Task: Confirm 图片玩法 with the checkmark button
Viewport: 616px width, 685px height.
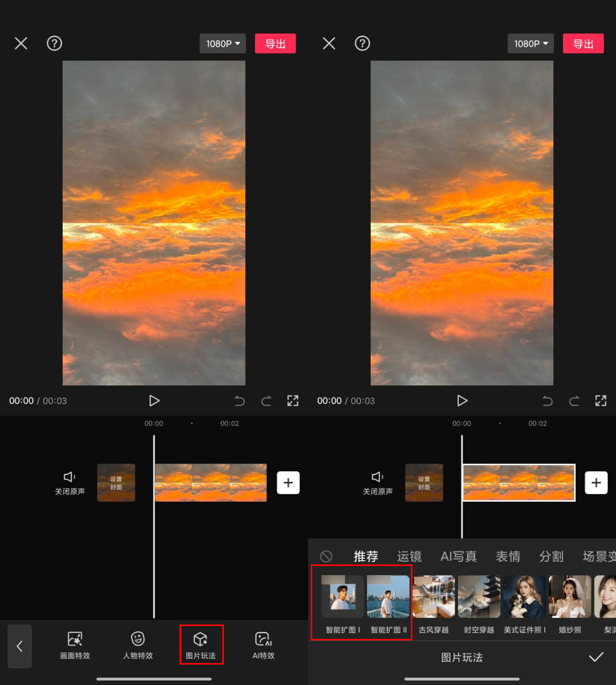Action: (597, 657)
